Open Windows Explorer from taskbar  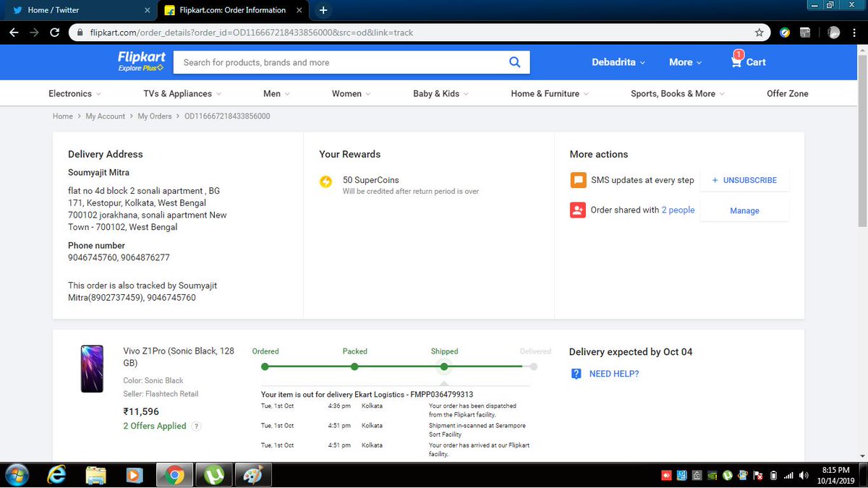pyautogui.click(x=96, y=476)
